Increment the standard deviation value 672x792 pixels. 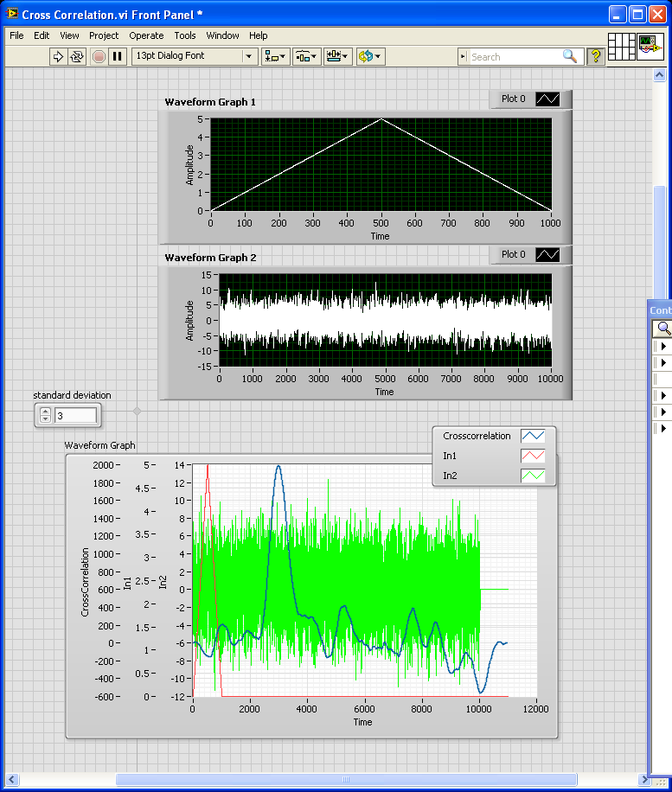pos(46,412)
